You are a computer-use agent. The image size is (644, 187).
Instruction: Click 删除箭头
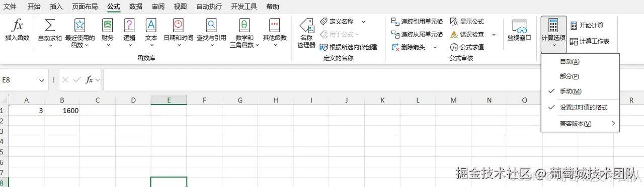click(x=409, y=47)
